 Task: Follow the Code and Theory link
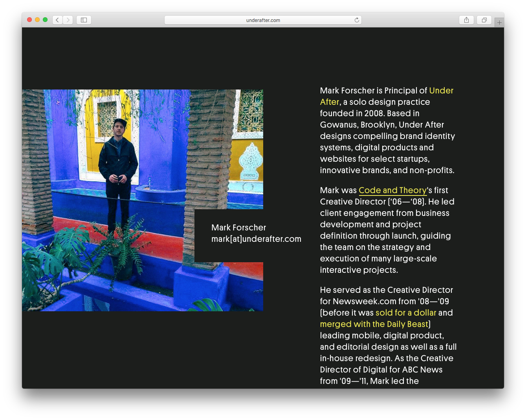point(392,190)
